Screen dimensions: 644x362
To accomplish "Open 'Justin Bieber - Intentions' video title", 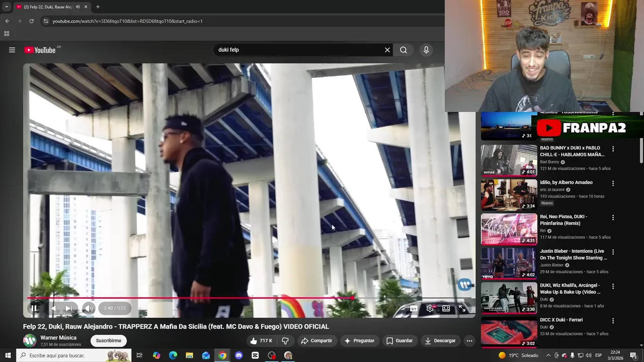I will 573,254.
